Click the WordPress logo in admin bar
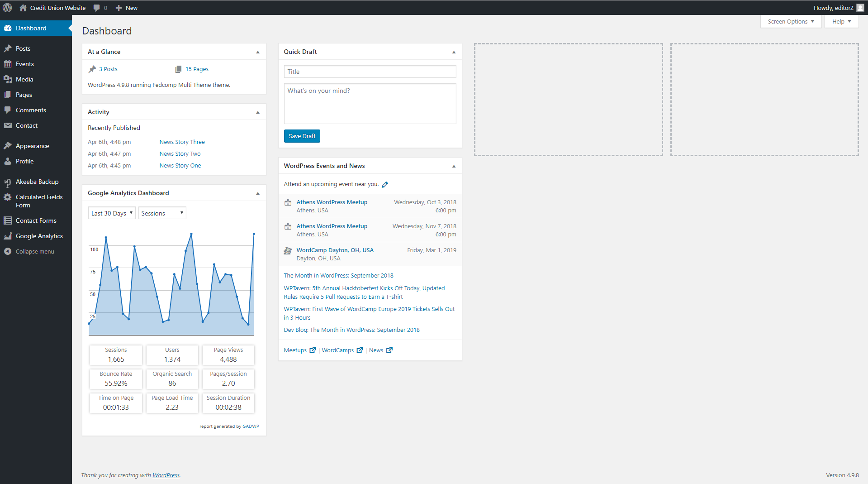The image size is (868, 484). [8, 8]
